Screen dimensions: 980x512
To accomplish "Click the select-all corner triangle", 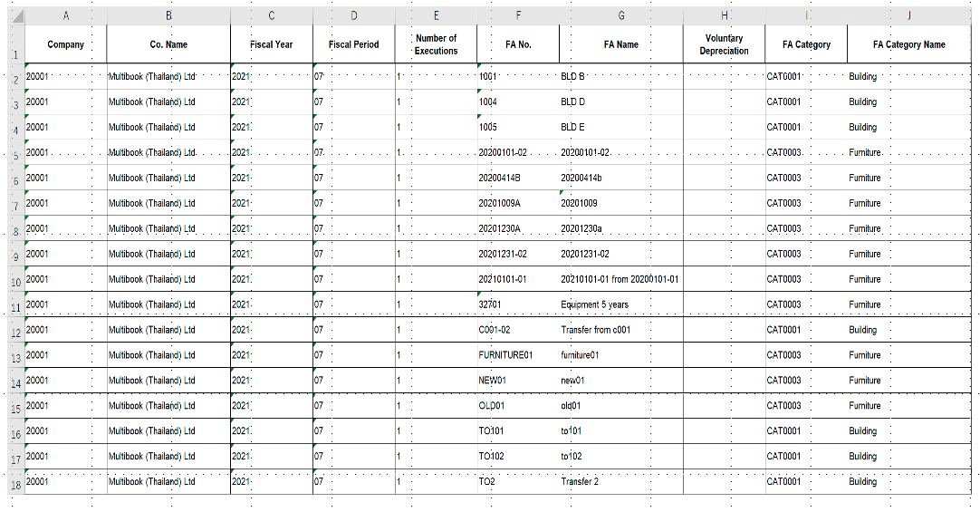I will click(x=15, y=15).
